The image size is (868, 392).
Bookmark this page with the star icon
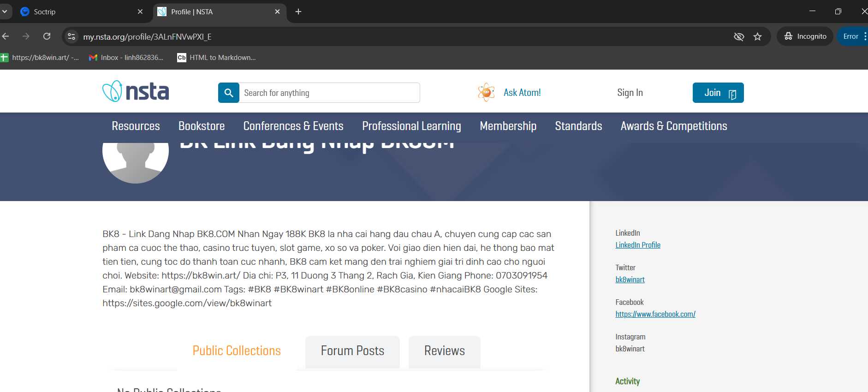tap(757, 36)
